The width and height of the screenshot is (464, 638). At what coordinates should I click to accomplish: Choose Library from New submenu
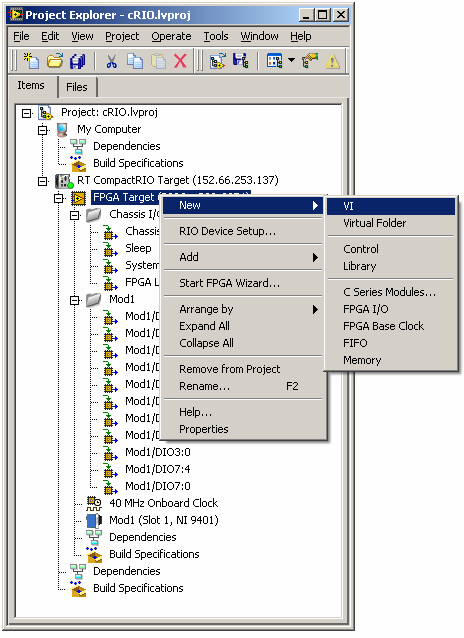click(x=391, y=266)
